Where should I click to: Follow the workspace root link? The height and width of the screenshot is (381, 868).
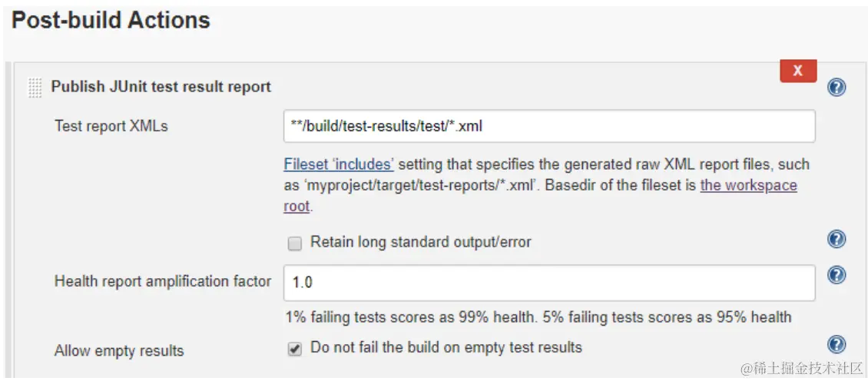(x=747, y=185)
